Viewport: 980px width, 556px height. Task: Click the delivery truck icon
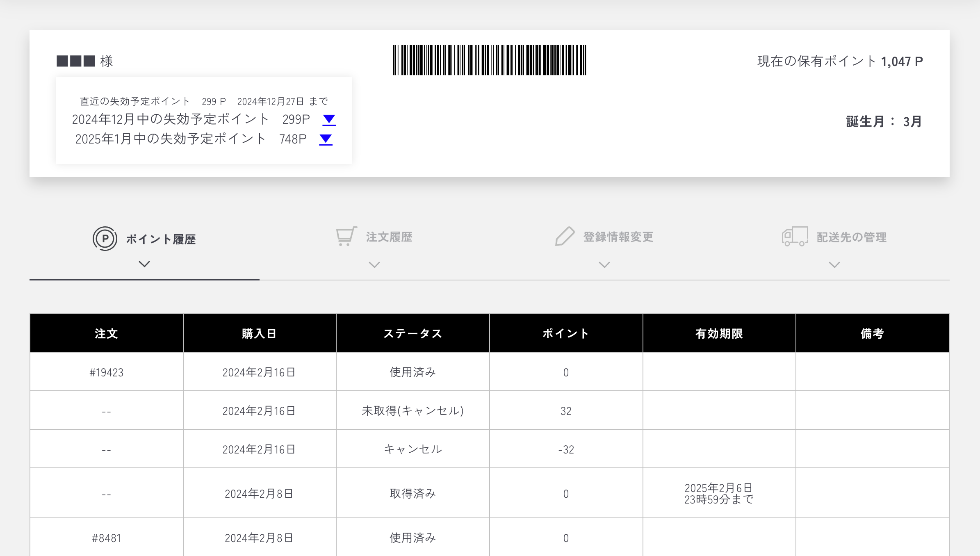point(795,236)
